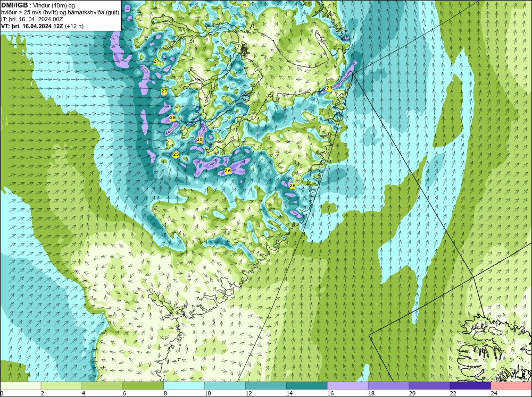Click the legend scale number 2
The image size is (532, 397).
pos(43,393)
